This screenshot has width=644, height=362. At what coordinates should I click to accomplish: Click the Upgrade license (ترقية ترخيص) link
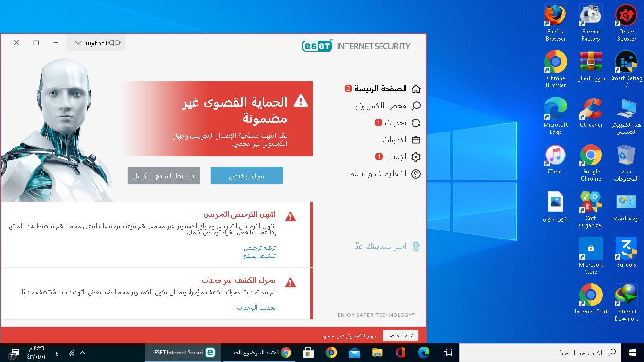[x=260, y=247]
